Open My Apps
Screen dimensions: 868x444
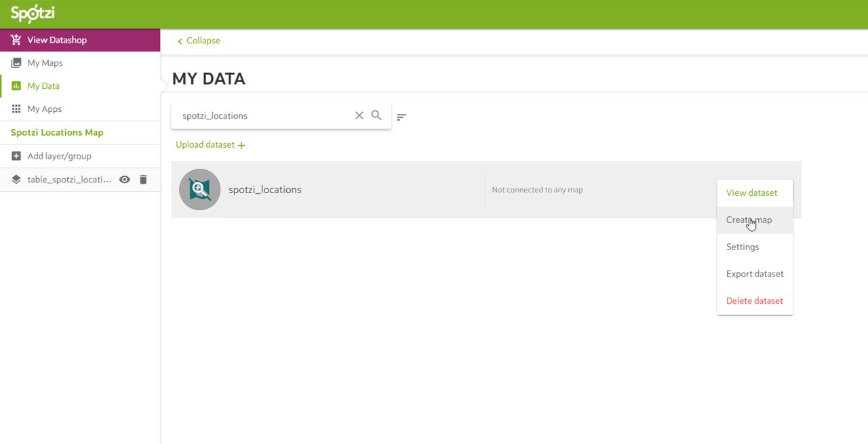click(45, 109)
